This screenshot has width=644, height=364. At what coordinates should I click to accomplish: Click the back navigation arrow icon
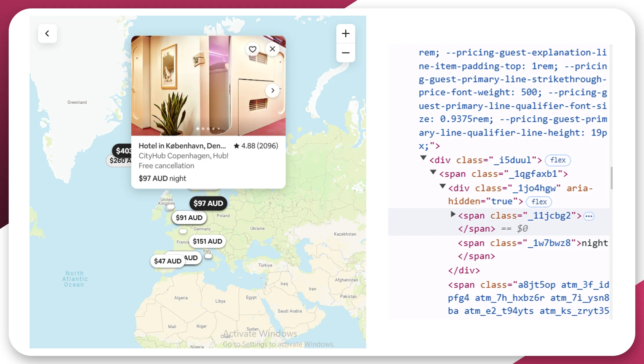tap(47, 33)
